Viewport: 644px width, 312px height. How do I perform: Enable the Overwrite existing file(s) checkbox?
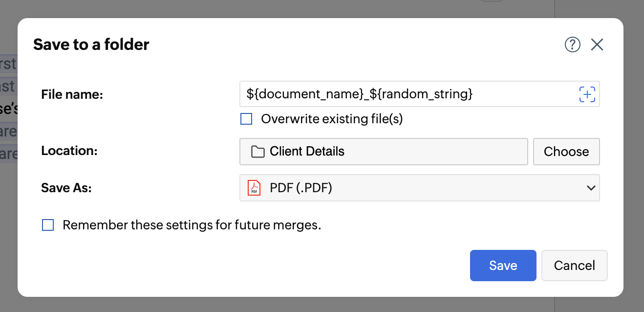coord(246,119)
